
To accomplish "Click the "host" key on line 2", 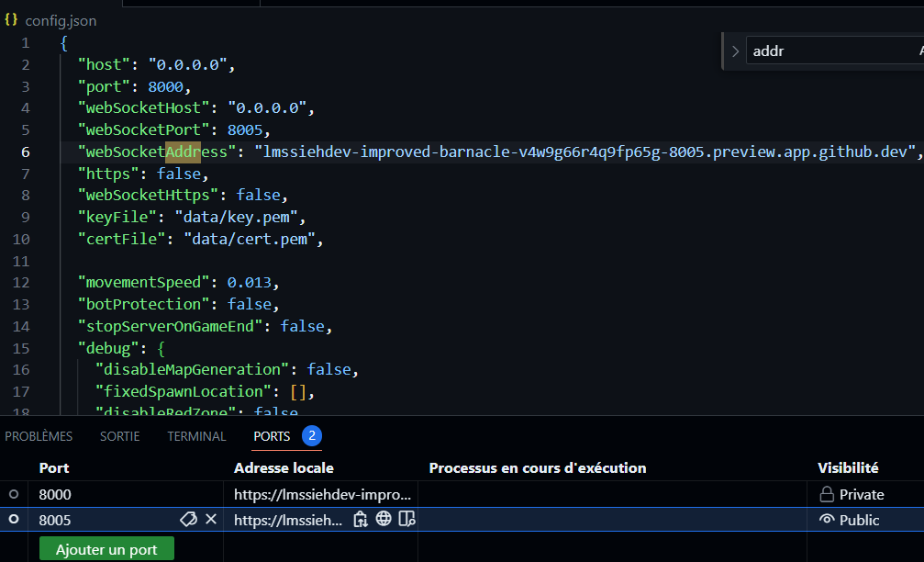I will pyautogui.click(x=104, y=65).
